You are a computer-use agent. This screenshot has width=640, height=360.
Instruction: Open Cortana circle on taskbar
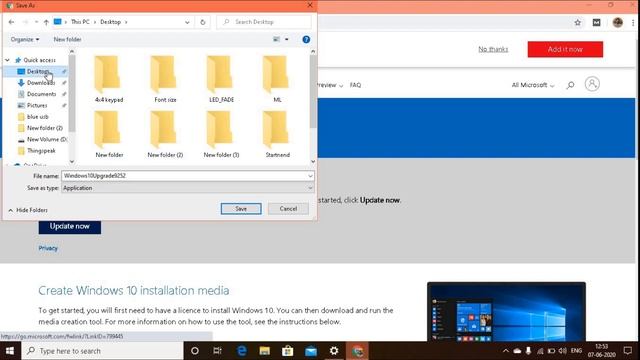[195, 351]
